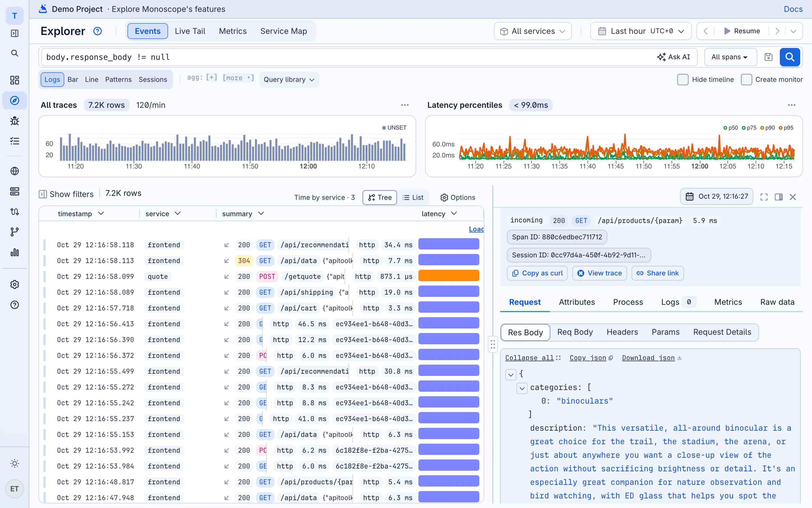Screen dimensions: 812x508
Task: Open the timestamp column dropdown
Action: pos(101,214)
